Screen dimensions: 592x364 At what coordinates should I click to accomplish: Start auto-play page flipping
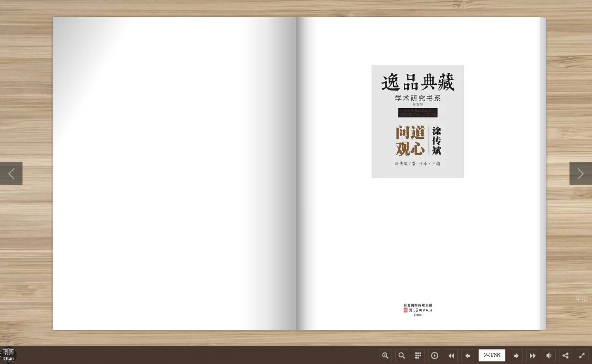tap(434, 355)
